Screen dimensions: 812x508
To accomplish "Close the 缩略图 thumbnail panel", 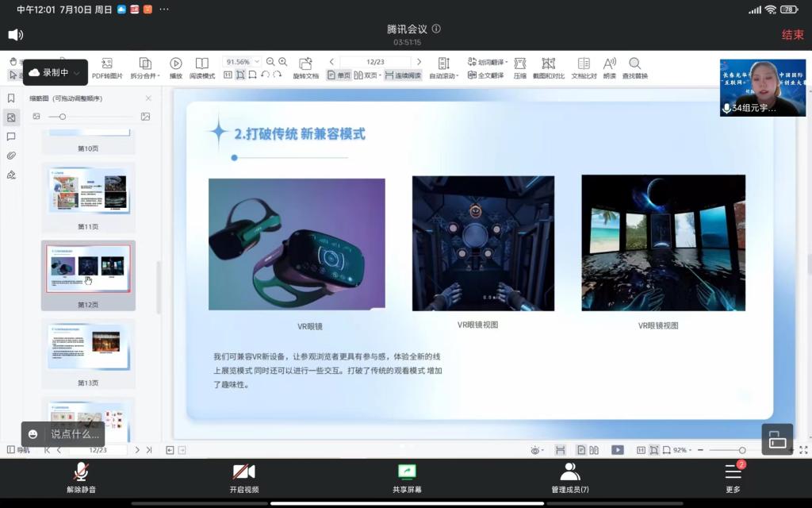I will pyautogui.click(x=148, y=98).
